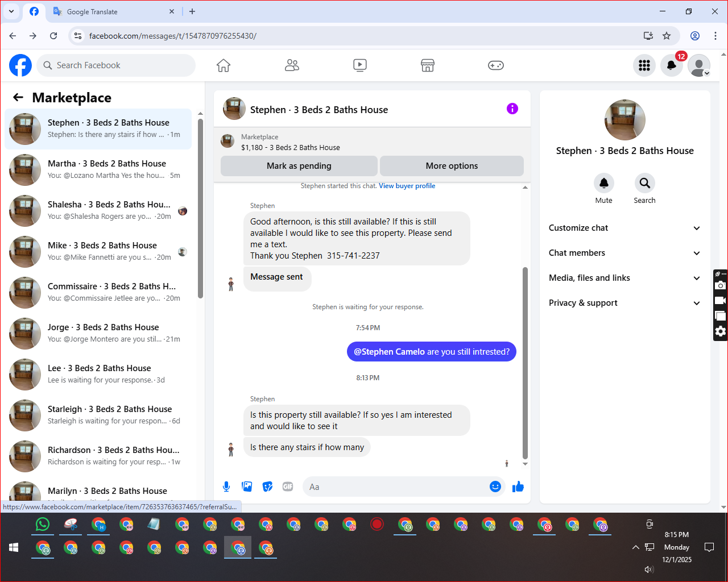Attach a photo using the image icon
728x582 pixels.
[x=247, y=487]
